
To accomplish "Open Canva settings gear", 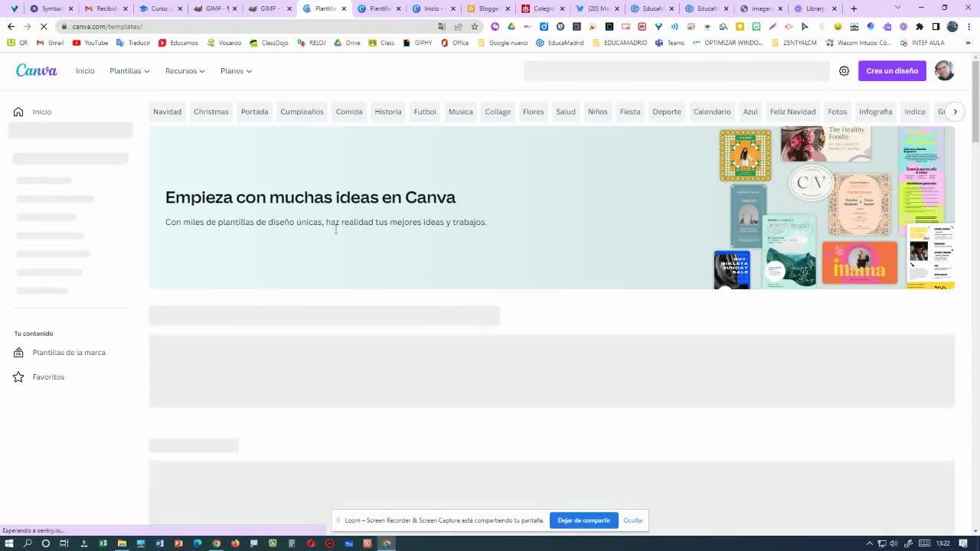I will [844, 71].
